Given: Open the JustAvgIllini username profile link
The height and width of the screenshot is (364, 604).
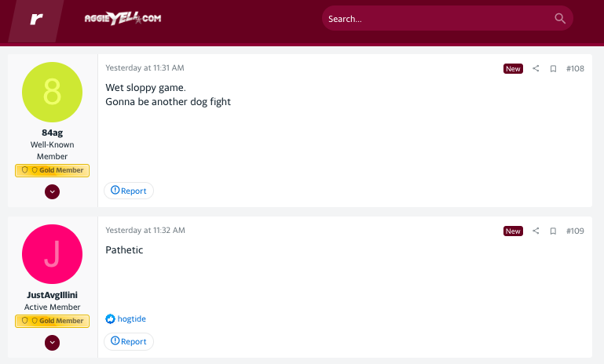Looking at the screenshot, I should 52,295.
